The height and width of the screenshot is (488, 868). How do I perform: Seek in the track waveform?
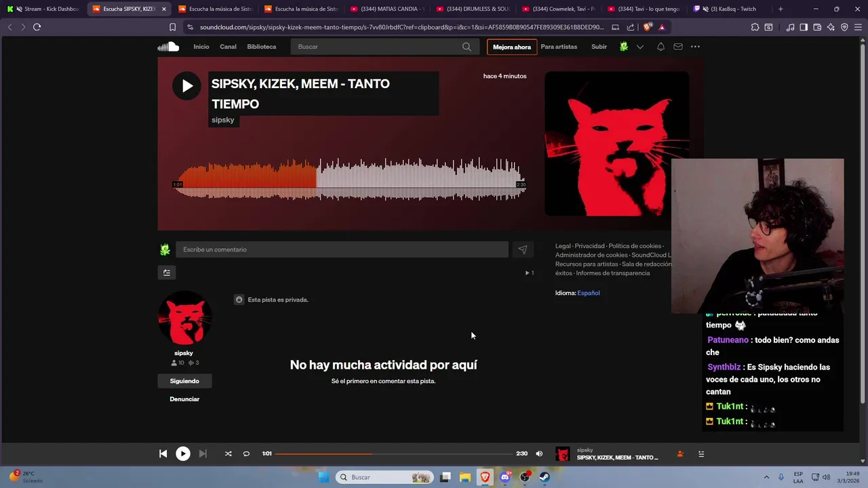[x=350, y=180]
